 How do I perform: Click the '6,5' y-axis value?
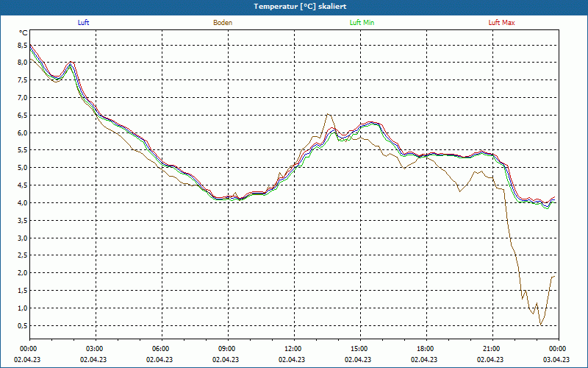(x=23, y=116)
